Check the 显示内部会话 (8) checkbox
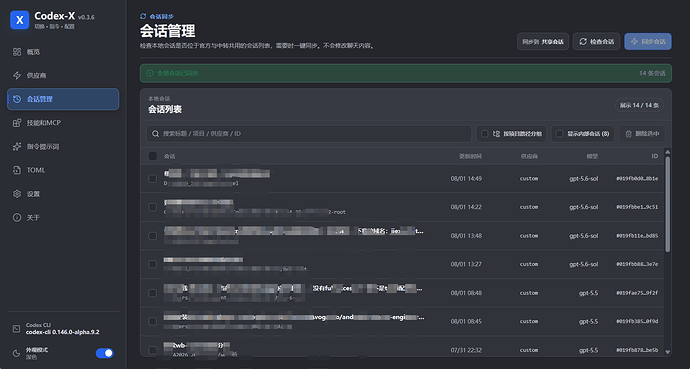Viewport: 690px width, 369px height. pos(559,134)
